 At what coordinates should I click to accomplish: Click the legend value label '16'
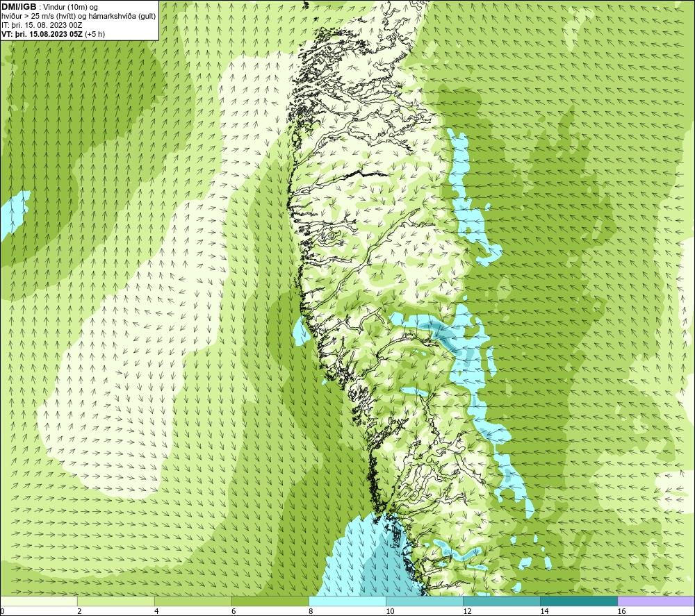621,612
